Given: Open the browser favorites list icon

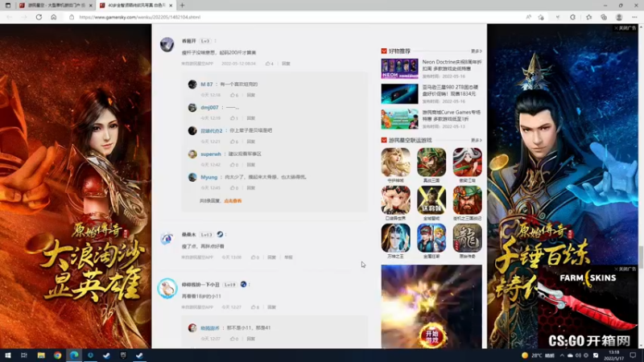Looking at the screenshot, I should tap(588, 17).
